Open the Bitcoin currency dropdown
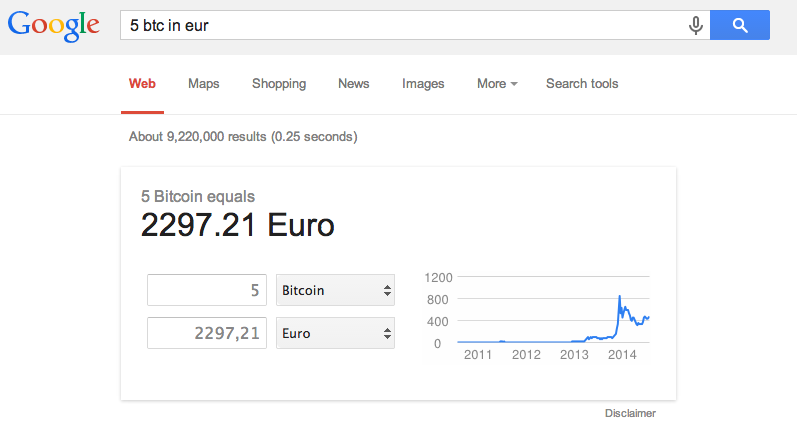 [x=335, y=291]
